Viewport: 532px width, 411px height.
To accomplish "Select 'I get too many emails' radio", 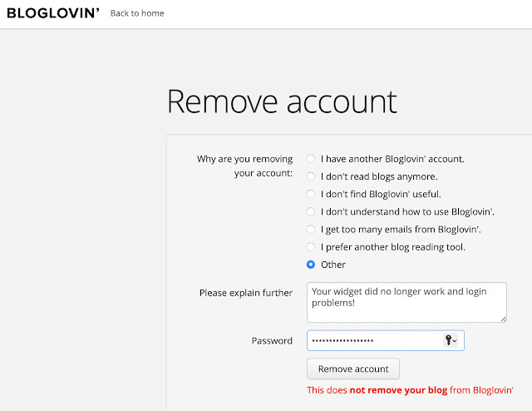I will pos(310,230).
